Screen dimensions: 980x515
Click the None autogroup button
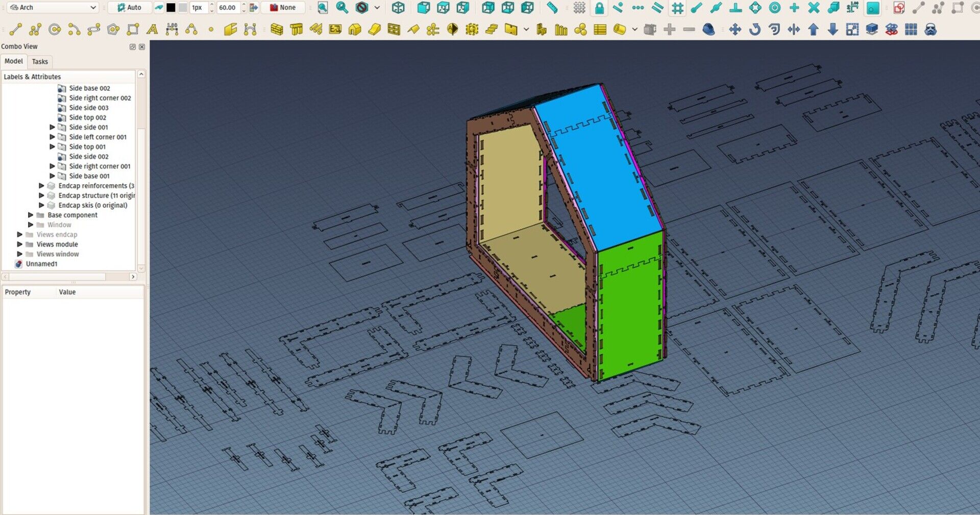283,8
